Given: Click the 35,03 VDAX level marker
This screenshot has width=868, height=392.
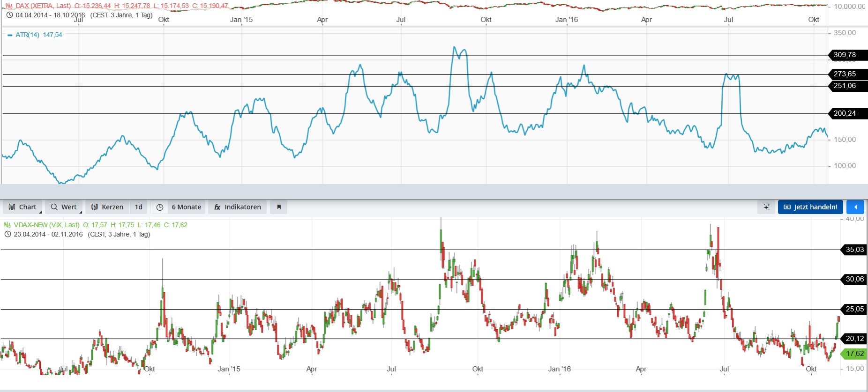Looking at the screenshot, I should point(854,250).
